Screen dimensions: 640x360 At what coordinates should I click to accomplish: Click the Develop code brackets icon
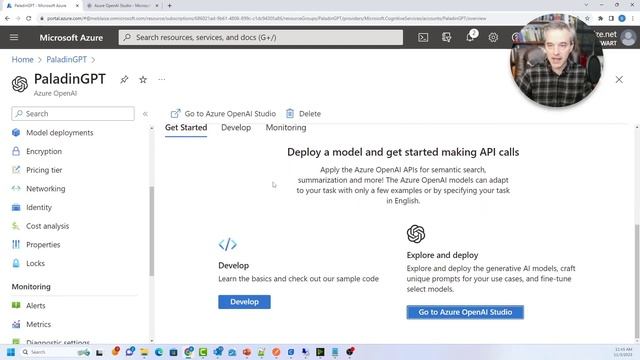(228, 244)
